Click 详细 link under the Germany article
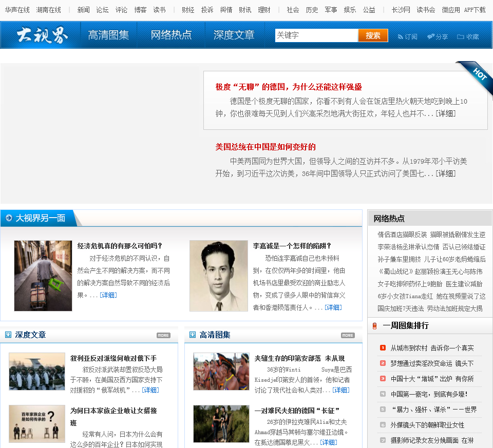Screen dimensions: 493x448 446,113
